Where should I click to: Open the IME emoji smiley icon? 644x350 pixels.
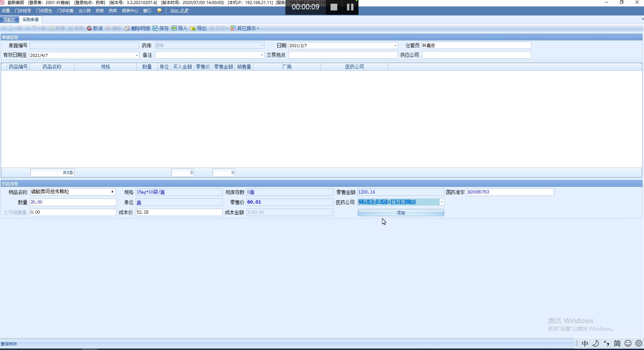pos(628,343)
